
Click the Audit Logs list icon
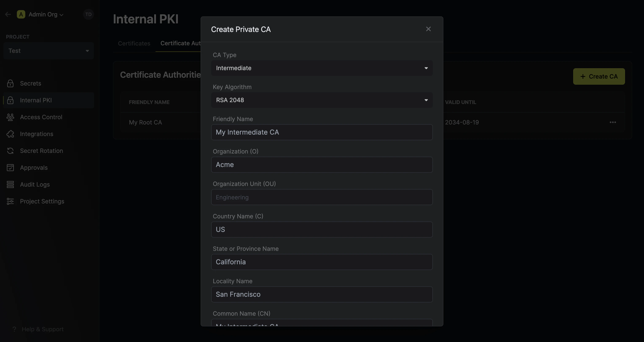tap(10, 185)
